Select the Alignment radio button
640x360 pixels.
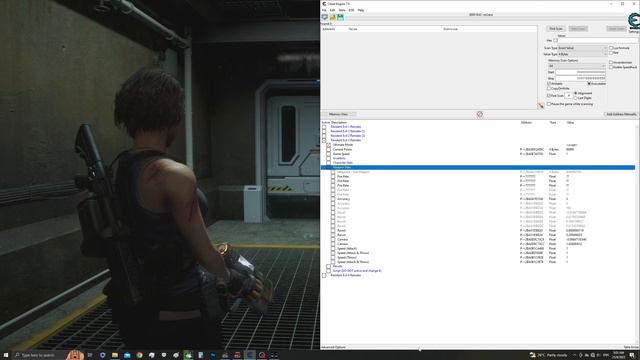click(576, 93)
